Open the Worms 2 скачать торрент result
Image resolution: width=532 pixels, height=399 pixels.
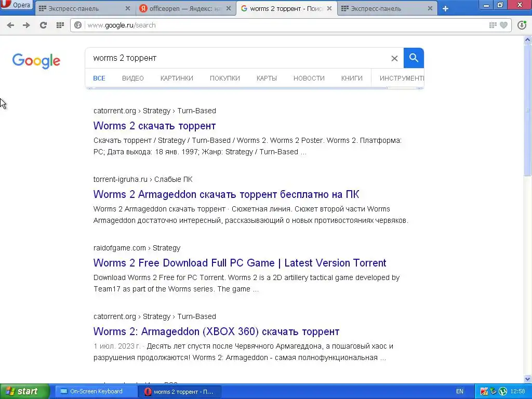click(x=154, y=126)
